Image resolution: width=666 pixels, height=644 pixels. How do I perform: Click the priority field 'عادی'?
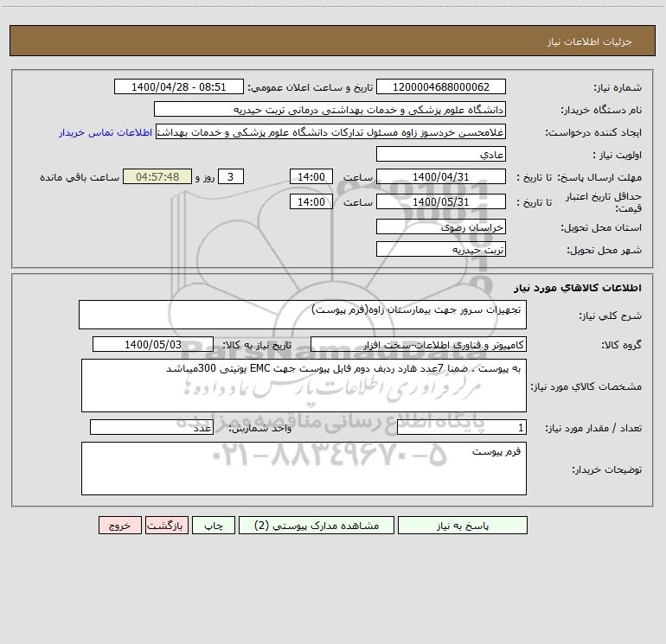coord(441,154)
